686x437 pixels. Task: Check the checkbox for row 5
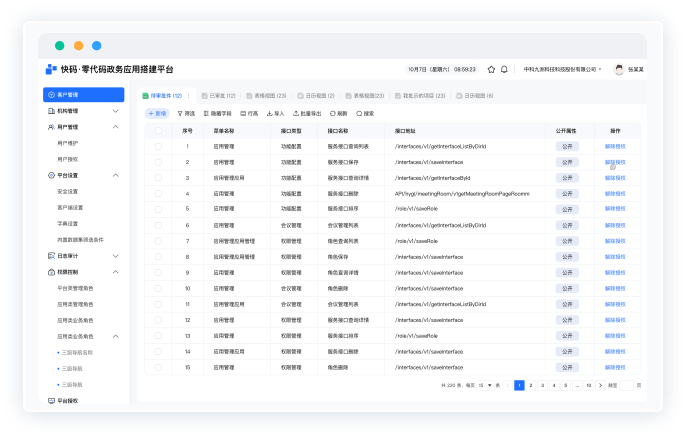point(157,209)
